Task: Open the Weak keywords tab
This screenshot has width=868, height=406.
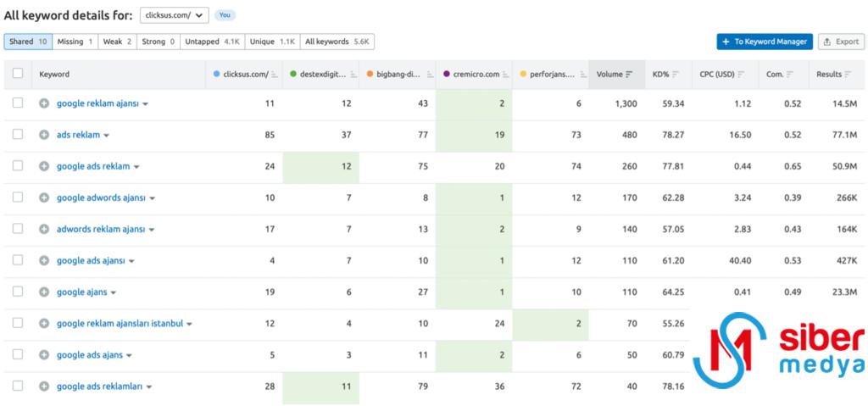Action: [117, 42]
